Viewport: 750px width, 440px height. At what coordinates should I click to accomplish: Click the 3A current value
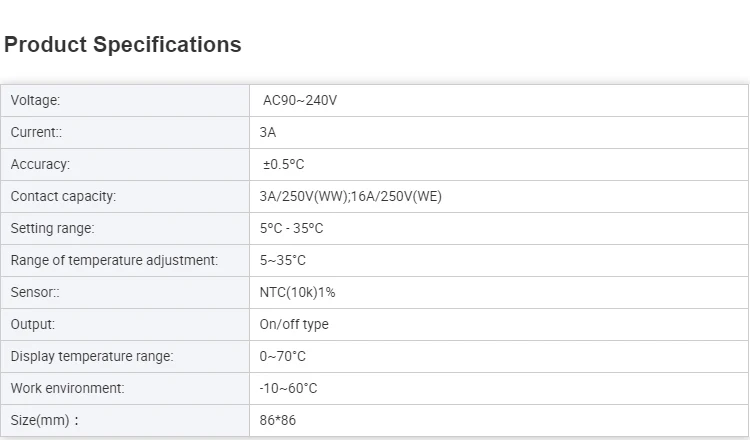click(x=268, y=132)
